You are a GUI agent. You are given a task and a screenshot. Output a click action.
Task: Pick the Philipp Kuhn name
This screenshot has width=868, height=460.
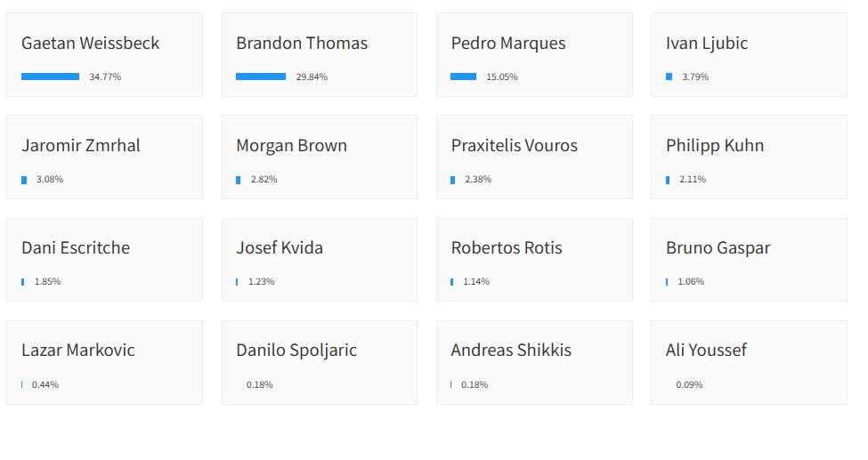click(x=715, y=145)
